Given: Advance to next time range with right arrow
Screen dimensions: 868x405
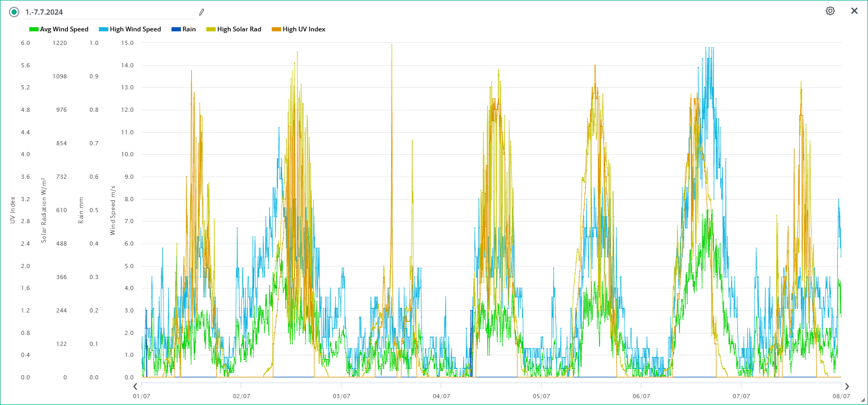Looking at the screenshot, I should coord(847,387).
